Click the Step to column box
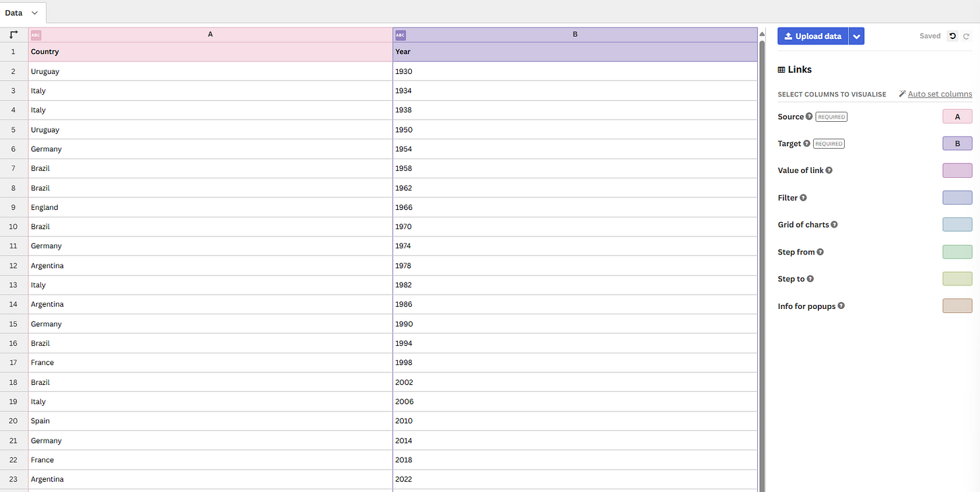Image resolution: width=980 pixels, height=492 pixels. pyautogui.click(x=957, y=279)
